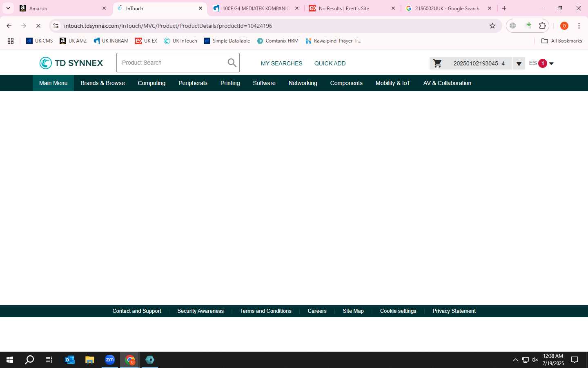
Task: Open Simple DataTable bookmark
Action: click(227, 41)
